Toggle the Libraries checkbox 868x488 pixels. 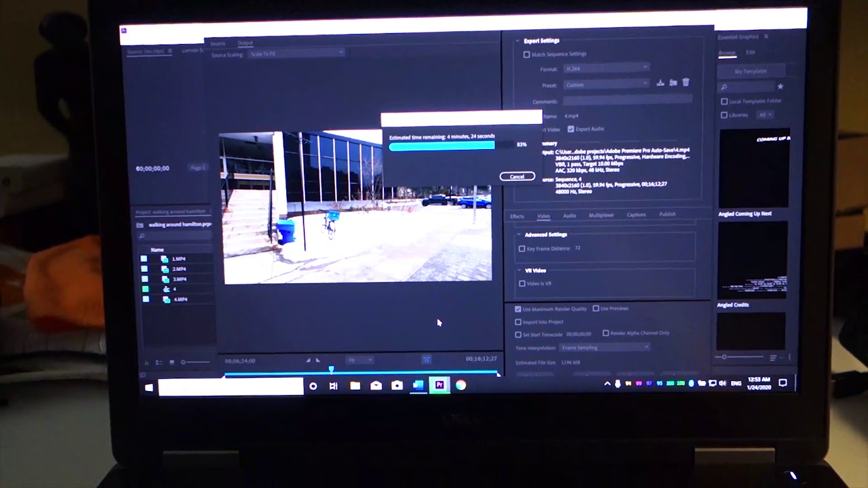[x=724, y=115]
